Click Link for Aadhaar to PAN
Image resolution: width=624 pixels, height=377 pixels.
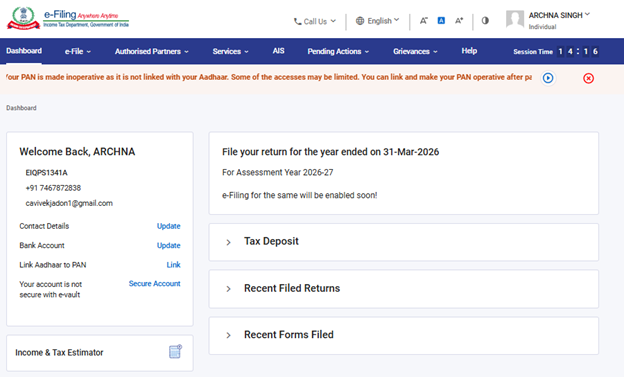click(173, 265)
